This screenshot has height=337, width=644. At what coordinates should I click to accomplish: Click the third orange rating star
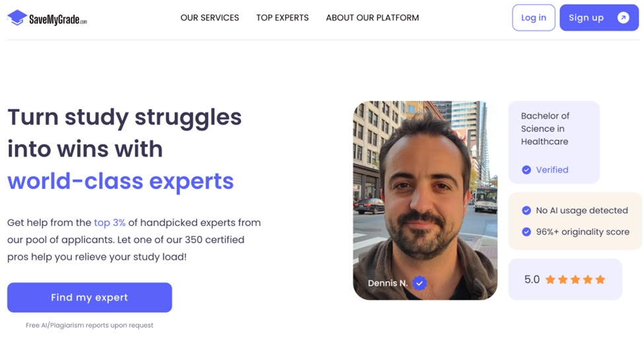(x=575, y=280)
